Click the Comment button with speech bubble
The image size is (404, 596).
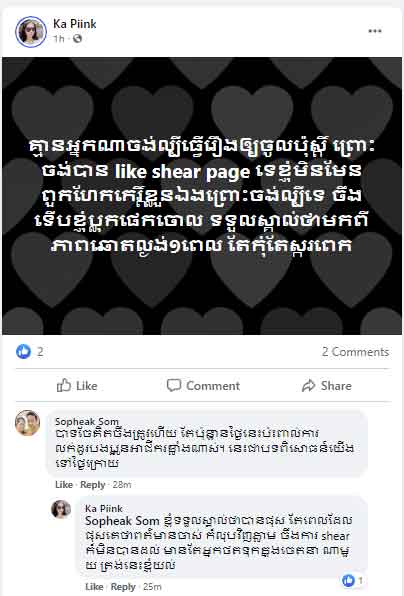203,385
